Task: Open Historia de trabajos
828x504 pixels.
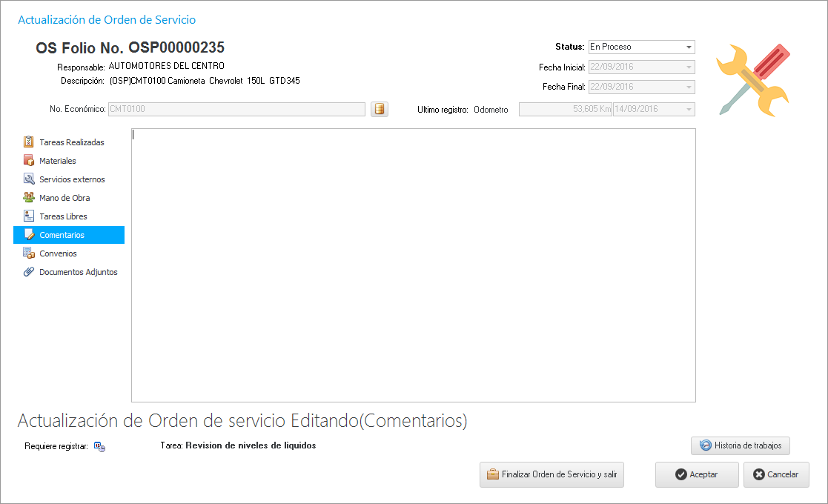Action: click(740, 445)
